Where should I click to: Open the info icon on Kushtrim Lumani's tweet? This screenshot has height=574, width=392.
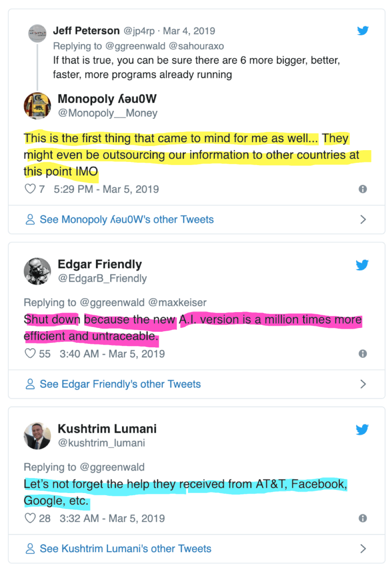pyautogui.click(x=363, y=518)
